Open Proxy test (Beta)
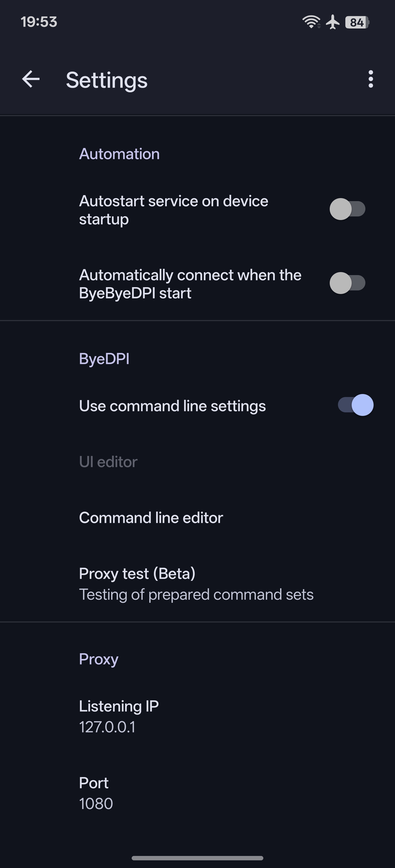 [x=196, y=584]
